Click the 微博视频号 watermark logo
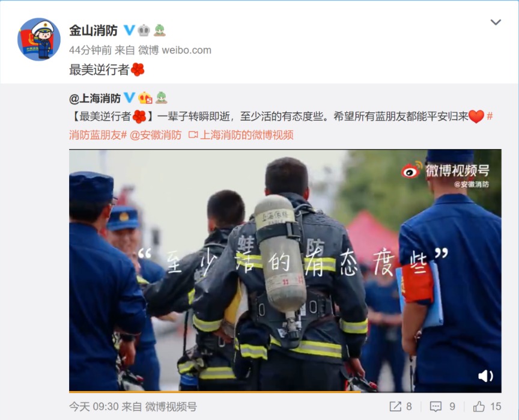Viewport: 519px width, 420px height. [x=445, y=171]
